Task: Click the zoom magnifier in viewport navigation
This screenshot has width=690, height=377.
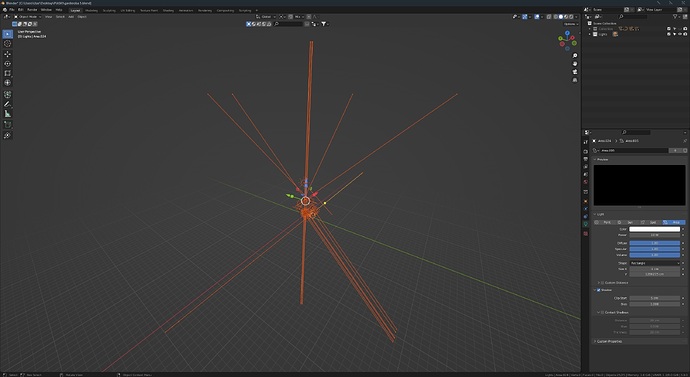Action: pos(575,56)
